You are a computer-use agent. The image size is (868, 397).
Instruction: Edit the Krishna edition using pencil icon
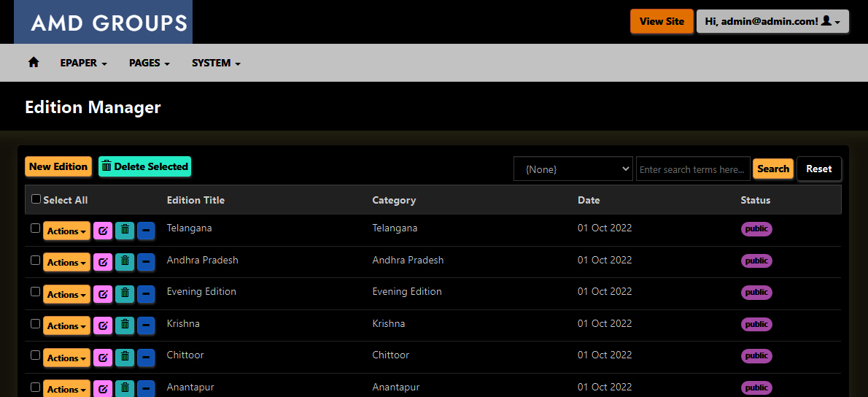point(104,325)
